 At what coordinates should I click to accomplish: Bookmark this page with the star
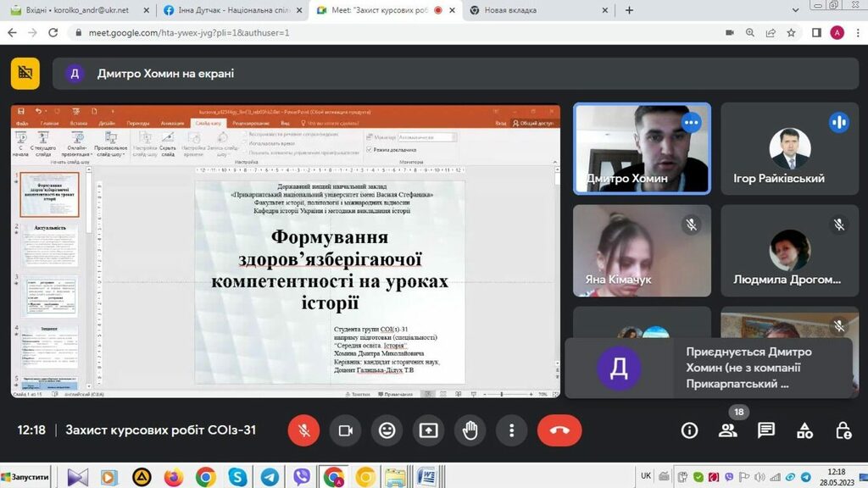[791, 32]
